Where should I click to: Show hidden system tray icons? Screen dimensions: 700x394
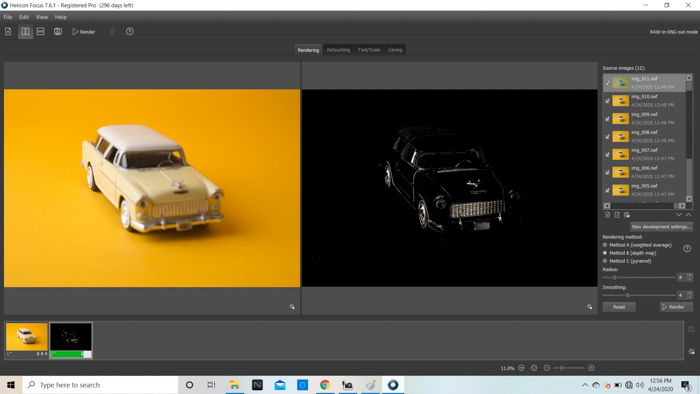point(585,385)
